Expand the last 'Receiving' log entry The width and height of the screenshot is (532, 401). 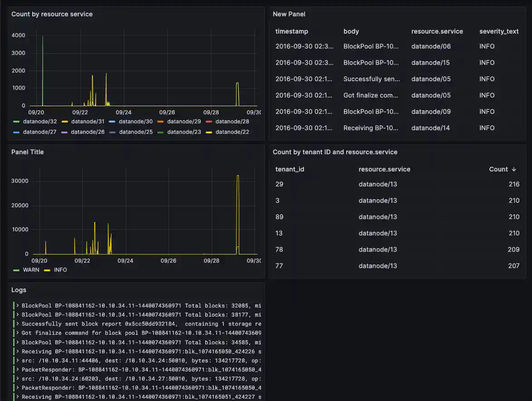(x=17, y=396)
